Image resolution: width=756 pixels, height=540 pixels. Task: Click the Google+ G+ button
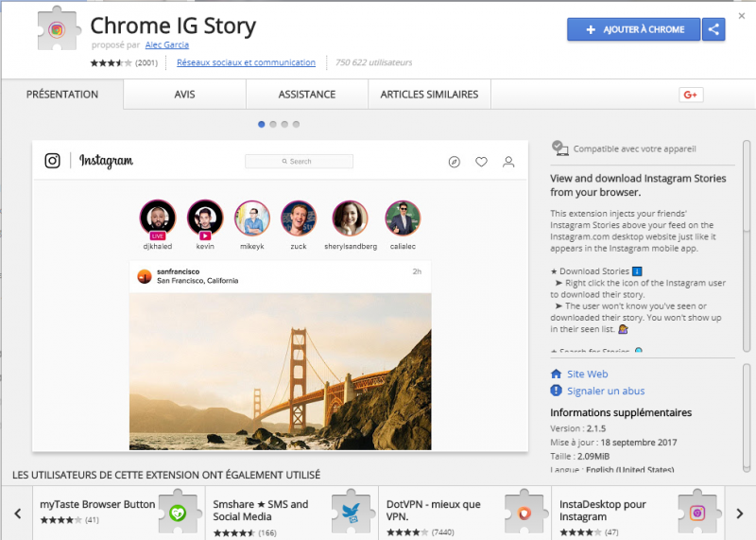(691, 95)
